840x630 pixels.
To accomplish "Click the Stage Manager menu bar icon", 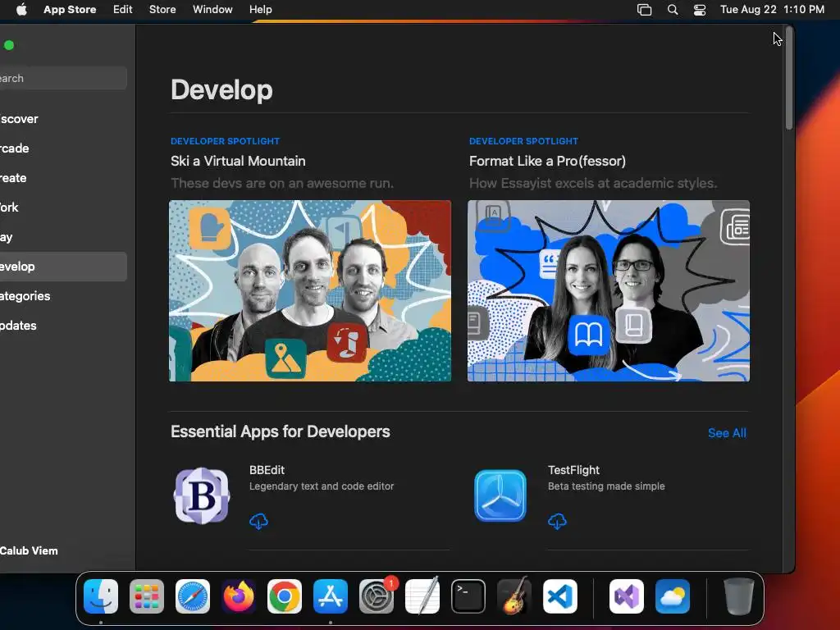I will [x=645, y=10].
